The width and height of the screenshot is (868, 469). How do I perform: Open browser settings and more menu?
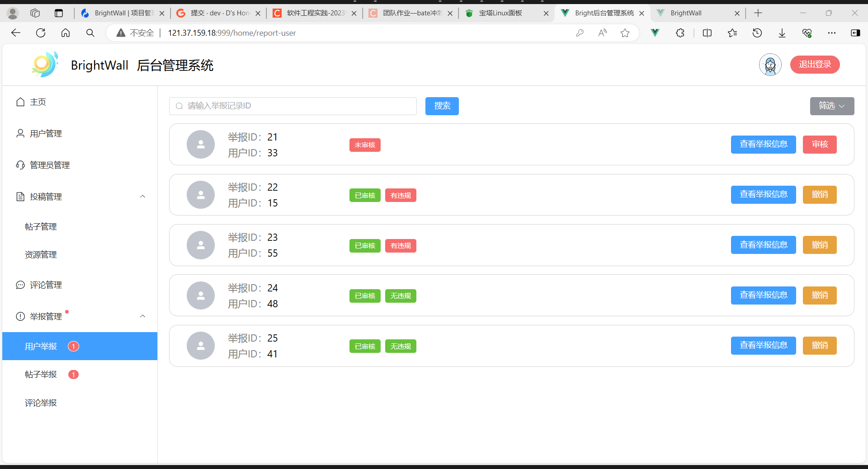[x=832, y=33]
